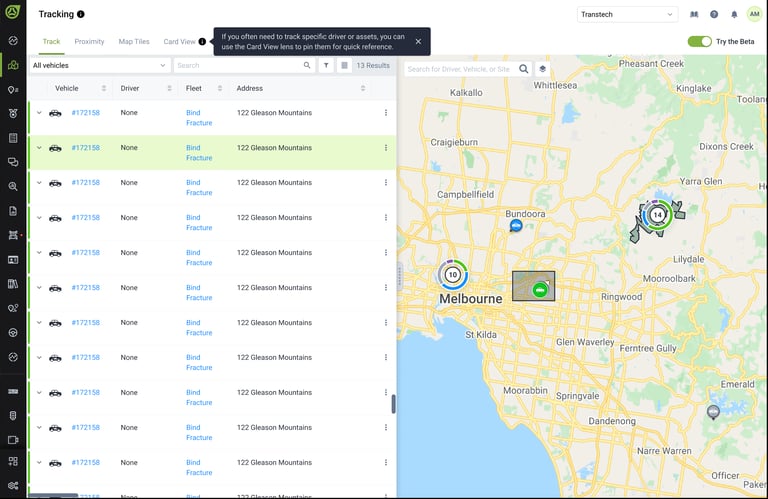
Task: Open vehicle #172158 link in highlighted row
Action: 86,148
